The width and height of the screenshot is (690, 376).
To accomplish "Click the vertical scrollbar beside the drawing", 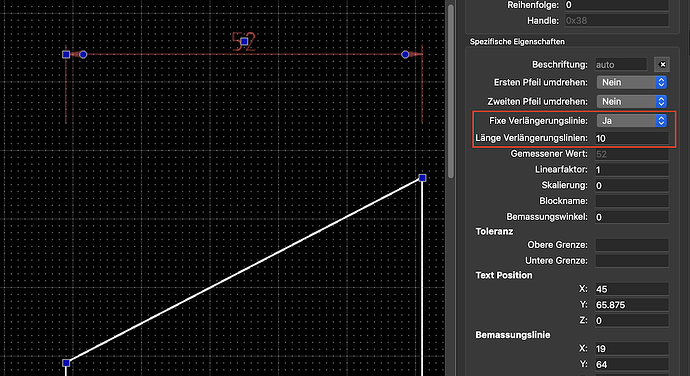I will (x=451, y=92).
